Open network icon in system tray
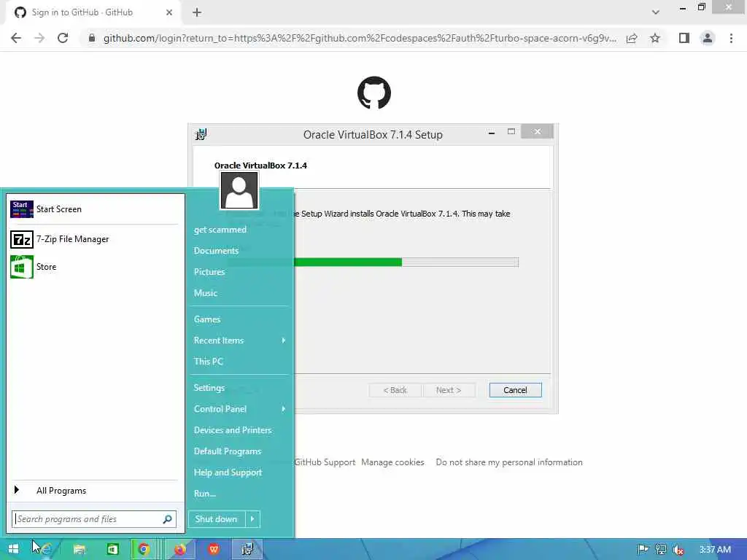Image resolution: width=747 pixels, height=560 pixels. coord(661,550)
